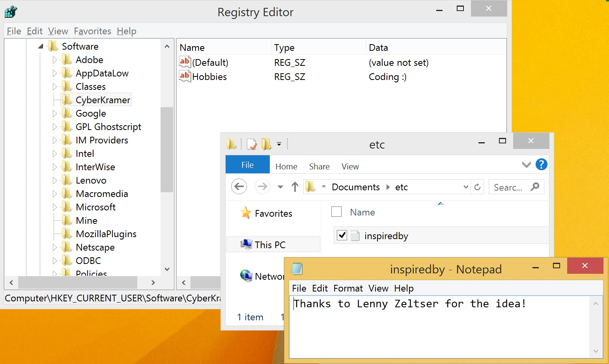Expand the Explorer ribbon chevron
The height and width of the screenshot is (364, 609).
point(526,164)
